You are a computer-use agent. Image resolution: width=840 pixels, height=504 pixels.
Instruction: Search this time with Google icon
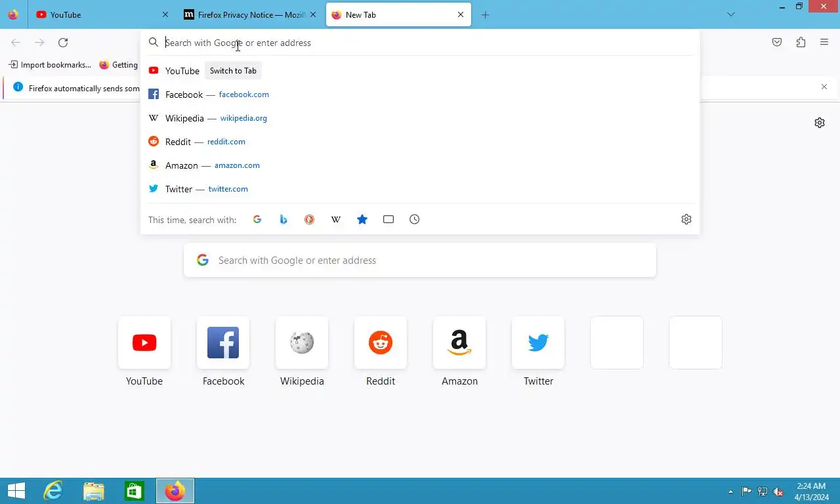pyautogui.click(x=257, y=219)
